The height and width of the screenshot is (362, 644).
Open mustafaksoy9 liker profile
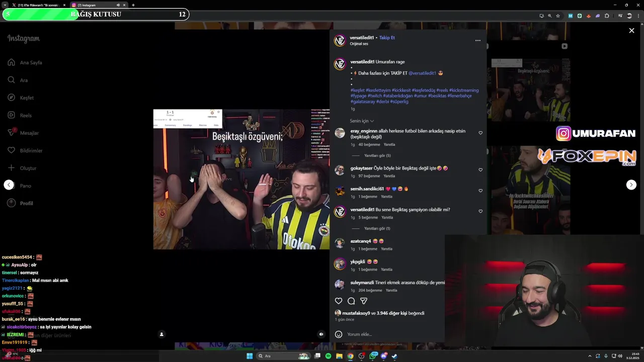tap(356, 313)
